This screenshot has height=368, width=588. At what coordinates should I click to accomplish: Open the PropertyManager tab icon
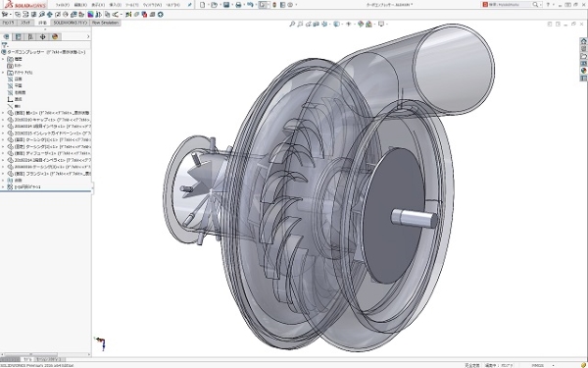[18, 37]
